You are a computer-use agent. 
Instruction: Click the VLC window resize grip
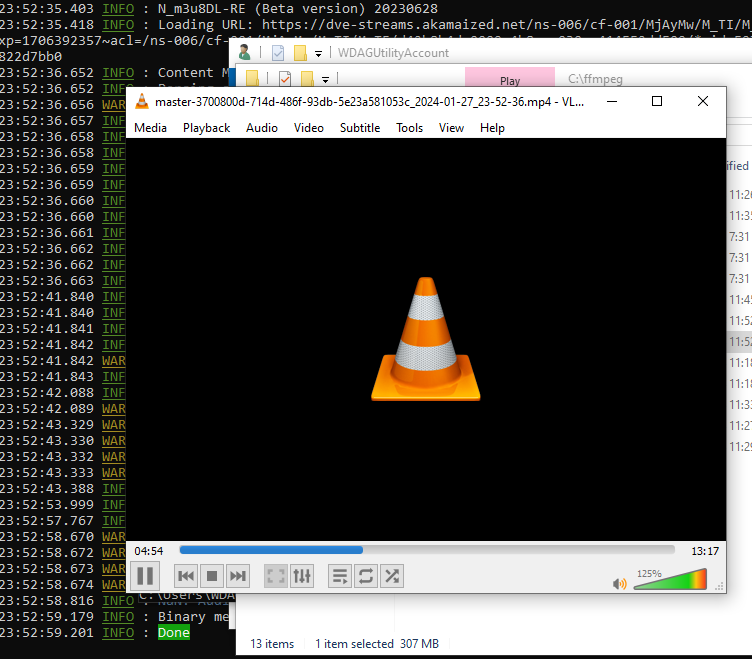pos(719,587)
